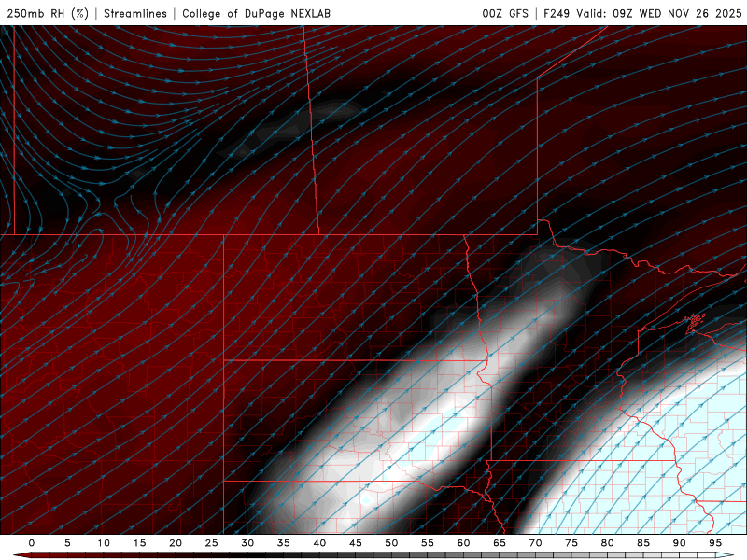Click the 85 value on color scale
The width and height of the screenshot is (747, 560).
pos(643,543)
